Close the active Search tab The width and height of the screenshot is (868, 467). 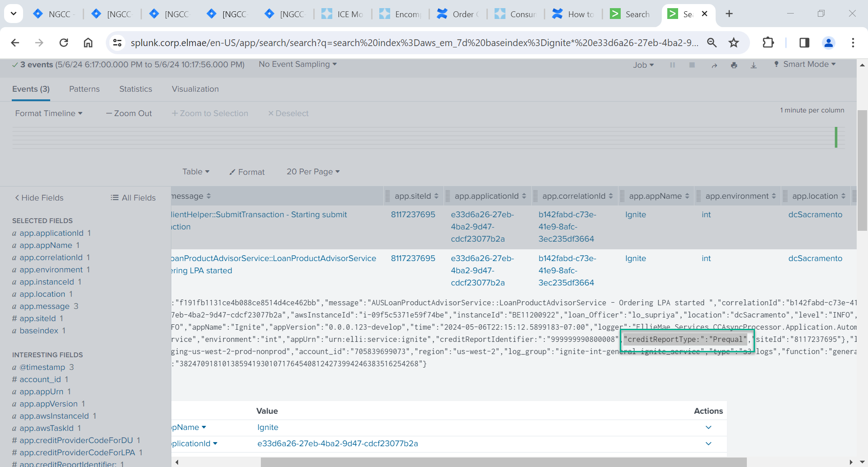[704, 14]
